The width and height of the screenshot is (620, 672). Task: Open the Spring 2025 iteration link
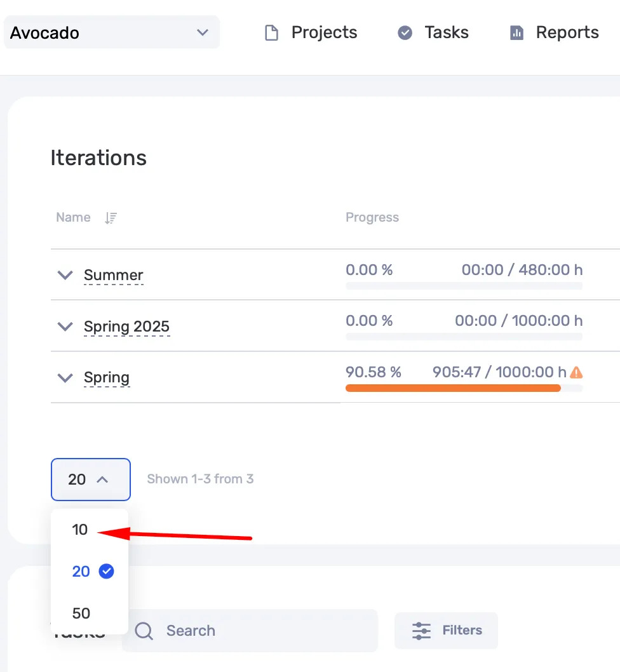click(127, 326)
